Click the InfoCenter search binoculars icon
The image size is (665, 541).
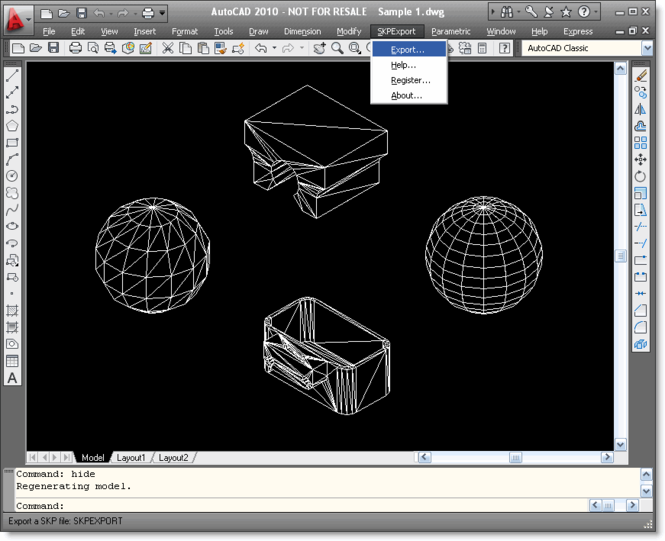(x=507, y=12)
